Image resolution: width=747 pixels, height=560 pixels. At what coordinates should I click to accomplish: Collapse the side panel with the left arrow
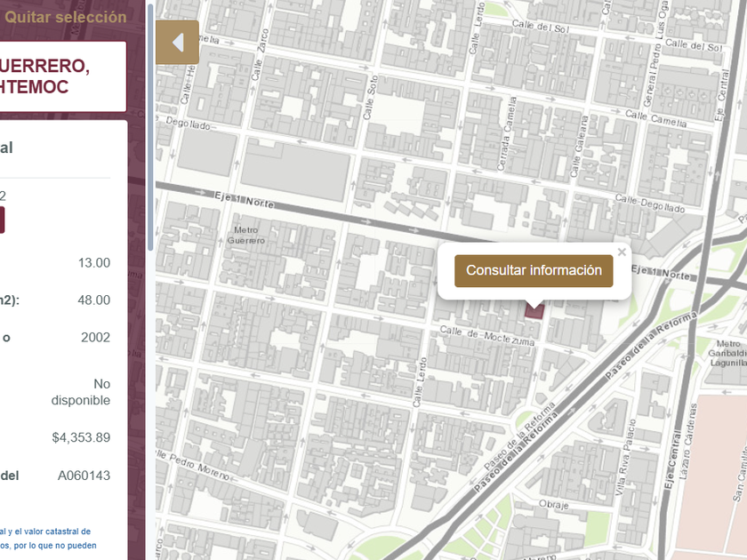pos(177,43)
